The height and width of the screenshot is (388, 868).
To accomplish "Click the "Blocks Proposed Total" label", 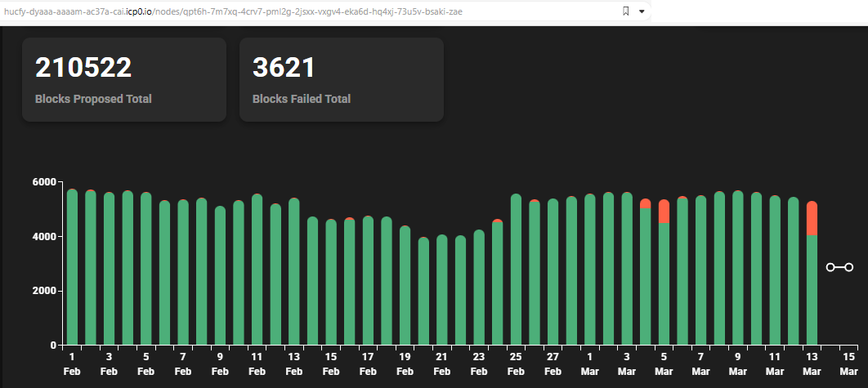I will click(93, 99).
